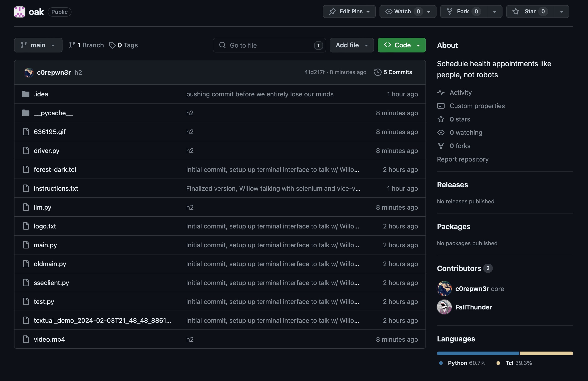Viewport: 588px width, 381px height.
Task: Open the green Code dropdown
Action: pyautogui.click(x=402, y=45)
